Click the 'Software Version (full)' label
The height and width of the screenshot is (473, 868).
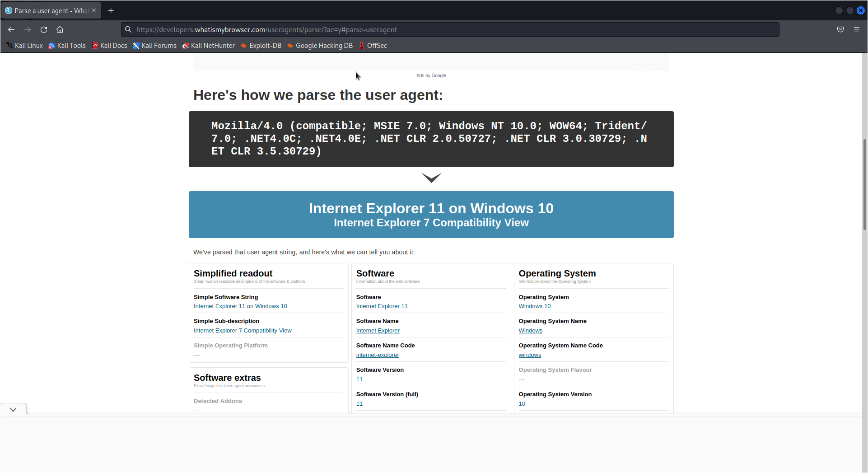click(387, 394)
